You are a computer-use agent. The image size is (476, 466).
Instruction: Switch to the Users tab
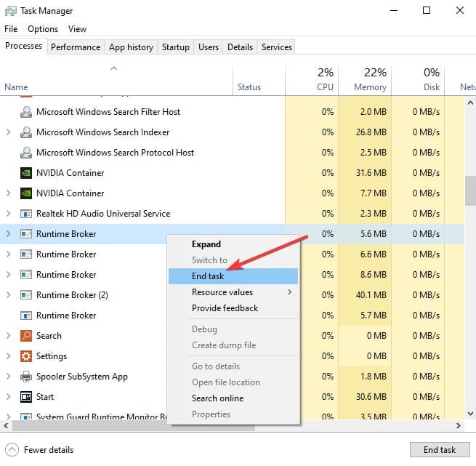click(209, 47)
